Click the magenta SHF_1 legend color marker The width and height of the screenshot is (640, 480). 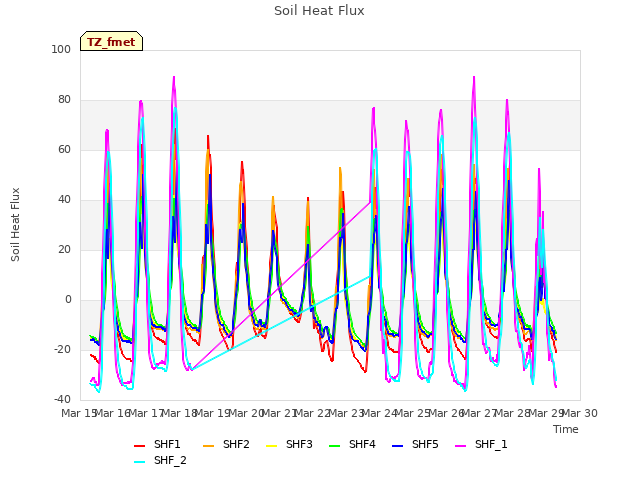(x=460, y=446)
